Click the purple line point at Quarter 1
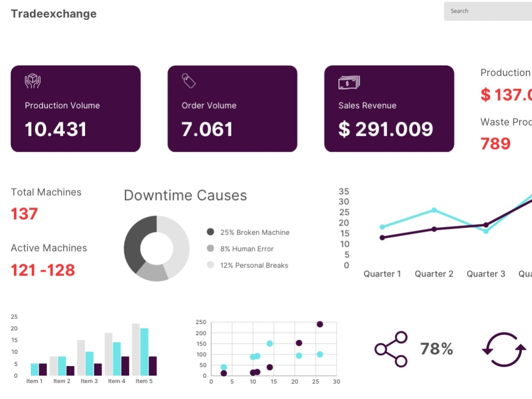532x399 pixels. pyautogui.click(x=383, y=237)
